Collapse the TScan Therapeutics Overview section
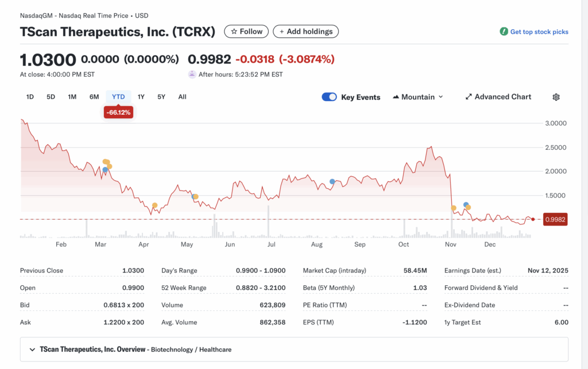Viewport: 588px width, 369px height. [x=32, y=349]
